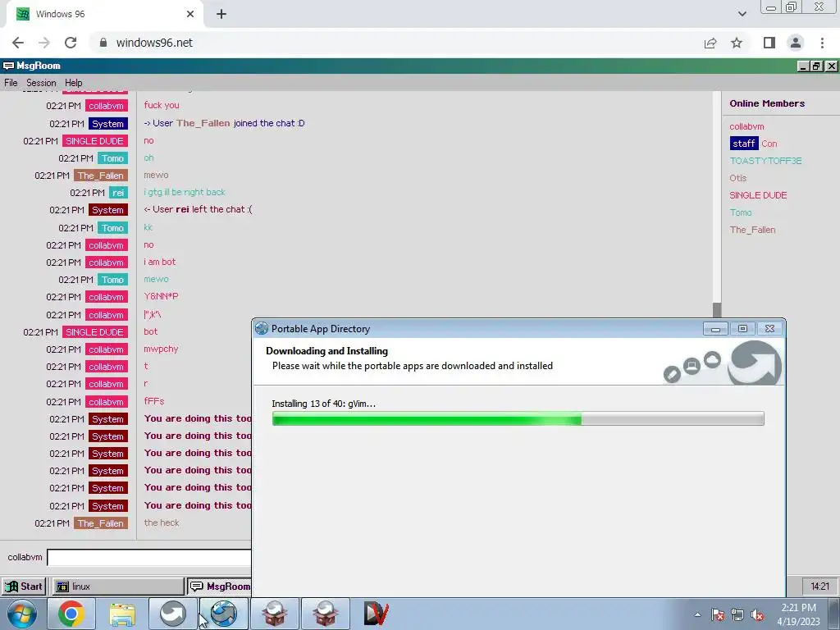Select Otis in Online Members
This screenshot has width=840, height=630.
click(737, 178)
